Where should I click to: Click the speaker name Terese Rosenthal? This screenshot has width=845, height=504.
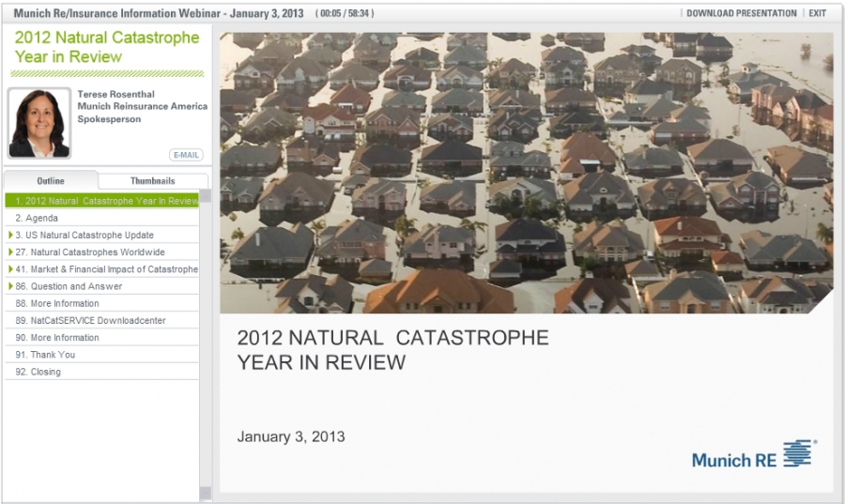(x=115, y=94)
